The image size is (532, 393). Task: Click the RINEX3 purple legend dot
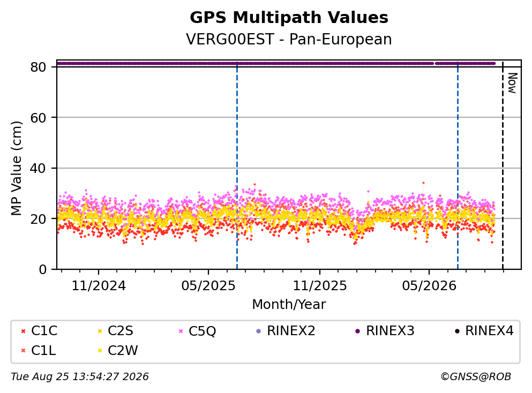coord(357,331)
